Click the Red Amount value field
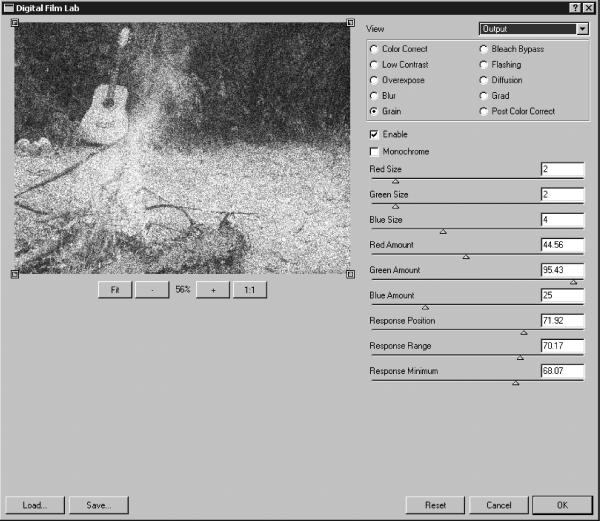600x521 pixels. click(563, 245)
